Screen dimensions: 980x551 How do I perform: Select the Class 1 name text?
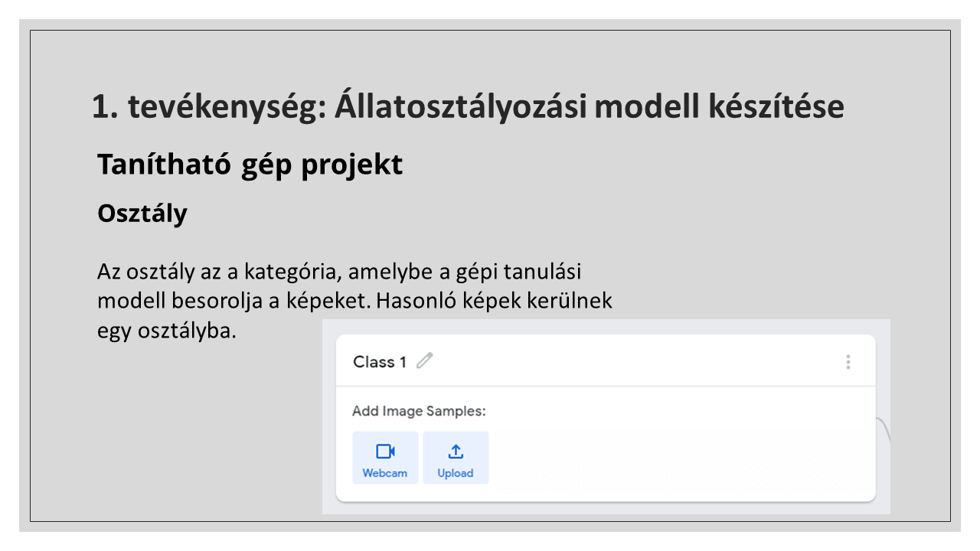point(379,362)
